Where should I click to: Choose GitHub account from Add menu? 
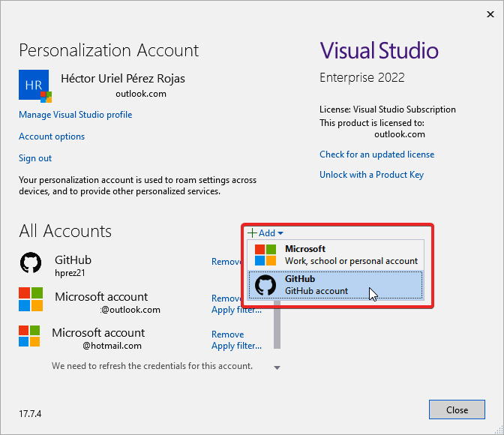point(335,285)
